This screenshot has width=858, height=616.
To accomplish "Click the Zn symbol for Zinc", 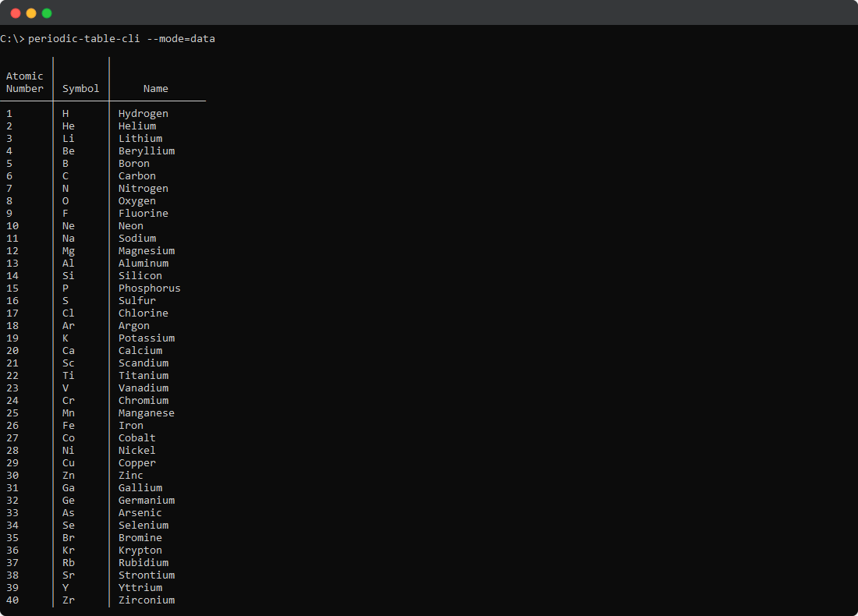I will pyautogui.click(x=68, y=475).
